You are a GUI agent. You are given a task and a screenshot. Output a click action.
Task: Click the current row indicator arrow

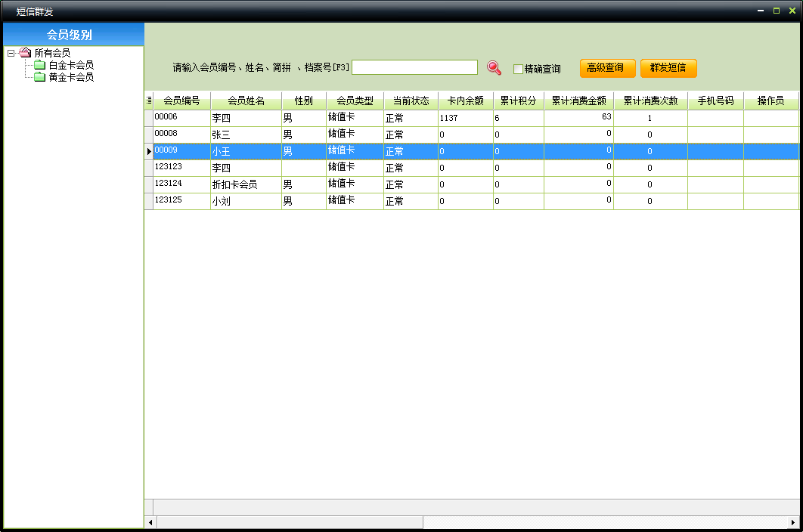tap(149, 151)
